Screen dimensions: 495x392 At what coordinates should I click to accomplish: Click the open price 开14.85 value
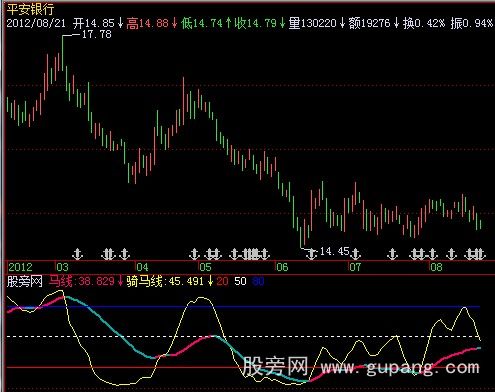coord(94,23)
